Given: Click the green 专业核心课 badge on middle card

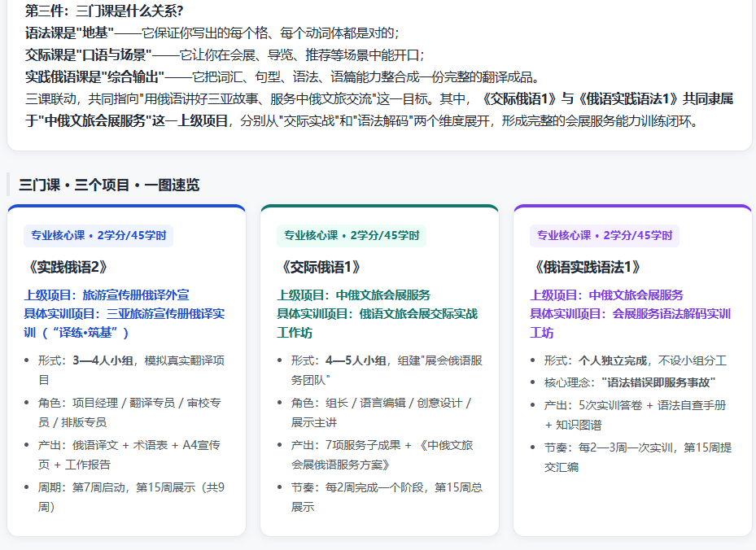Looking at the screenshot, I should click(x=352, y=236).
